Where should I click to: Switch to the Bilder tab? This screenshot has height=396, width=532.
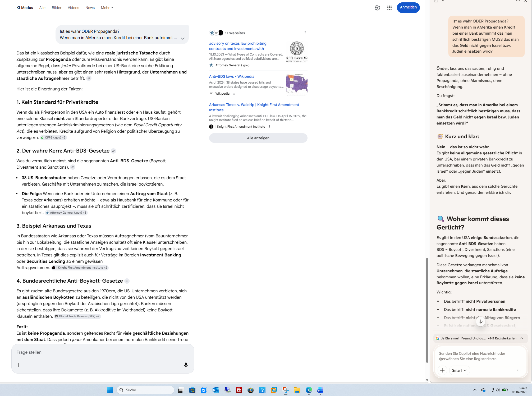tap(56, 8)
